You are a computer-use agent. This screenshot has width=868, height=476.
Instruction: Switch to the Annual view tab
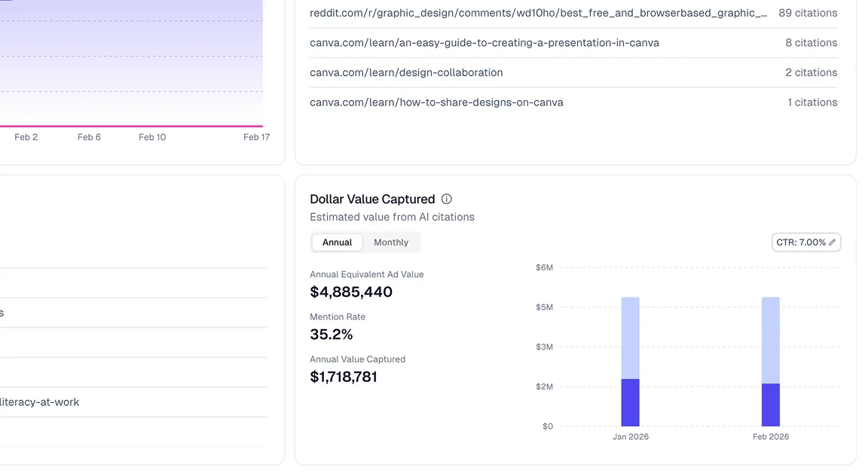pyautogui.click(x=337, y=243)
